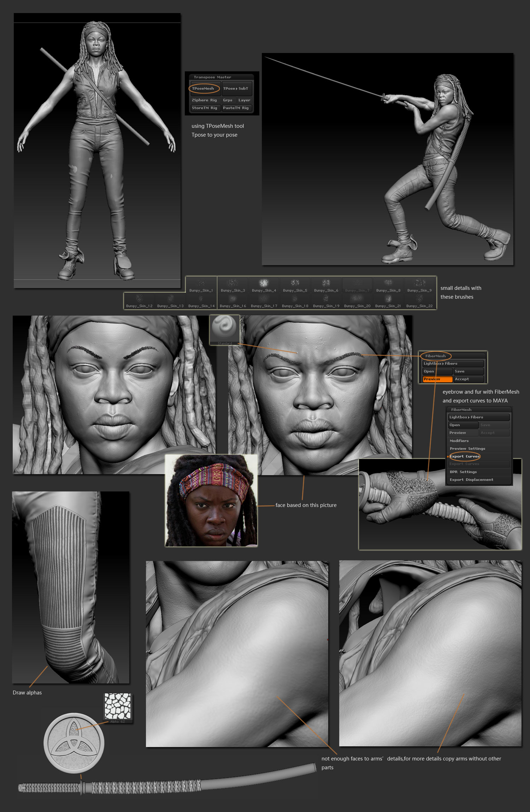Open the A-pose full-body sculpt image
The height and width of the screenshot is (812, 530).
coord(97,151)
